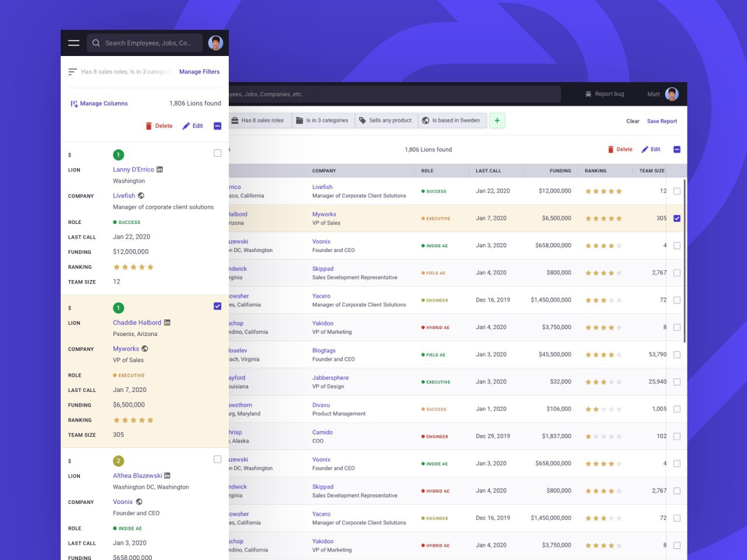
Task: Click desktop table vertical scrollbar
Action: point(685,261)
